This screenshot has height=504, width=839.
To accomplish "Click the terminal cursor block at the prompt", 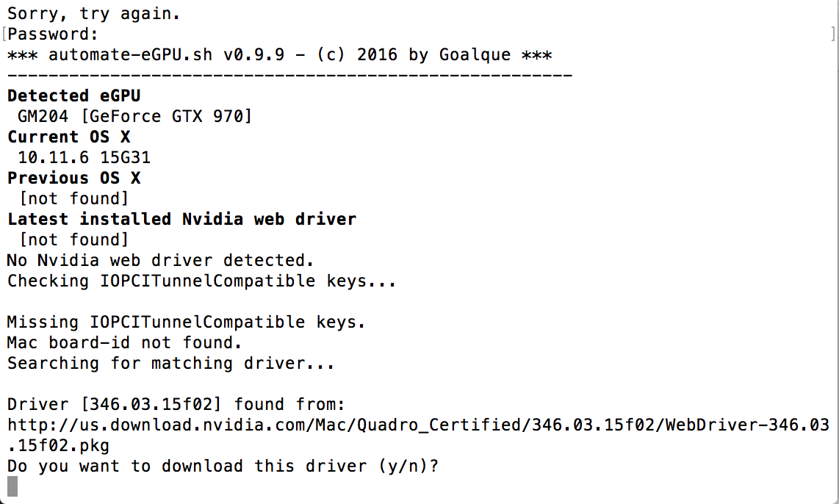I will pyautogui.click(x=12, y=486).
